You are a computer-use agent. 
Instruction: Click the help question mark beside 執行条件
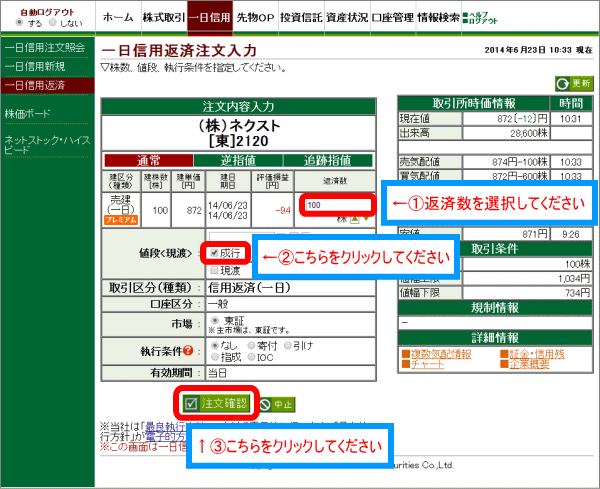point(188,350)
